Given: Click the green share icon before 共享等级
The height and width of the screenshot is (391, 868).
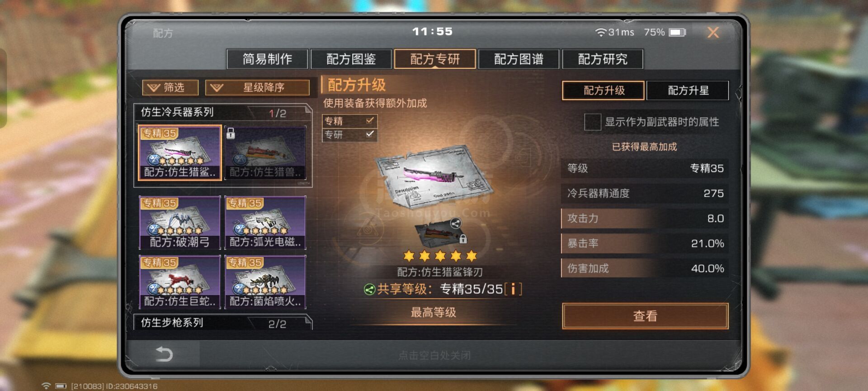Looking at the screenshot, I should click(x=369, y=289).
